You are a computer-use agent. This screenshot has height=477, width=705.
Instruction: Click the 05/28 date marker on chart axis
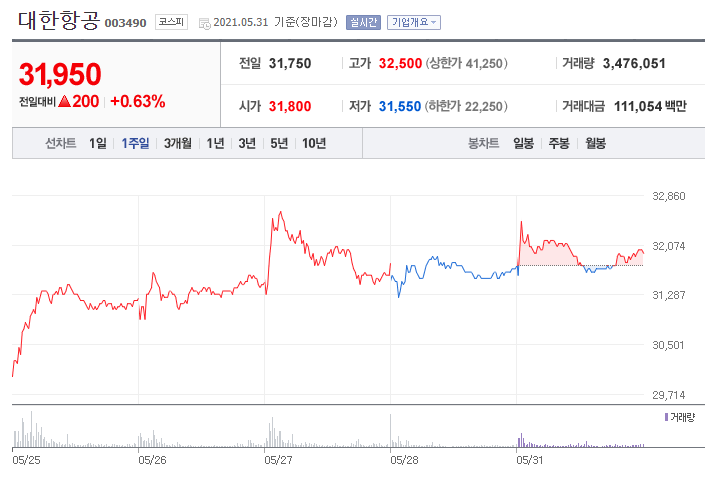(x=404, y=460)
